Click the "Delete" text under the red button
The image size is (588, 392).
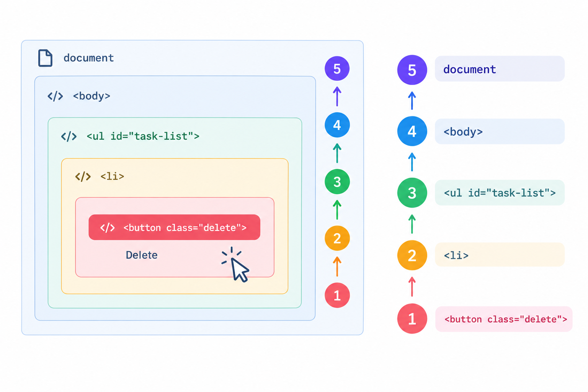(142, 255)
